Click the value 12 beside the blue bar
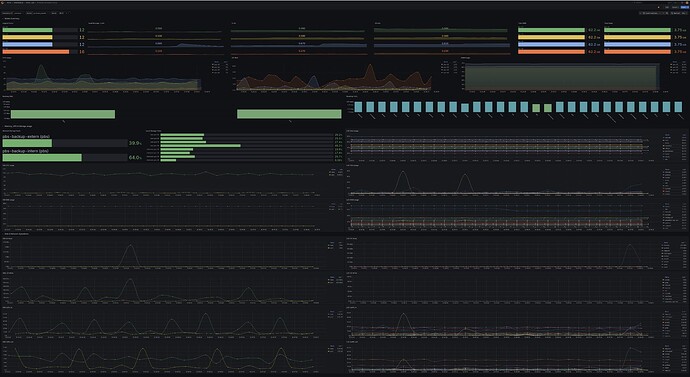The image size is (690, 377). click(81, 44)
